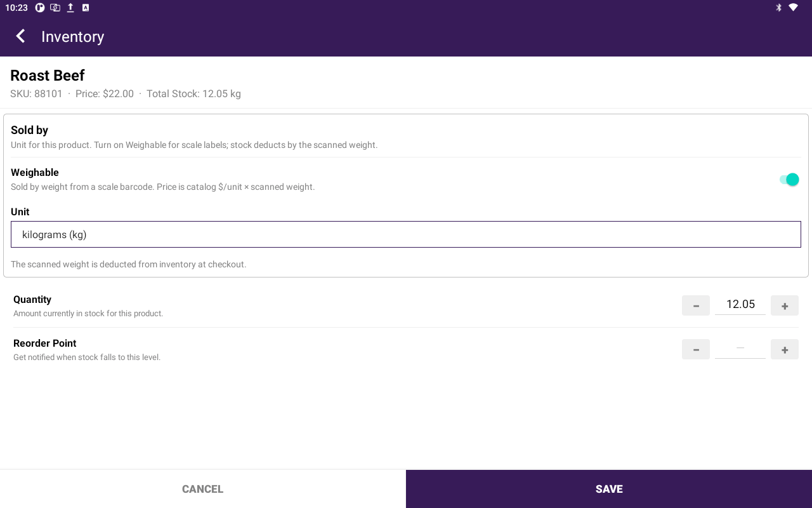Screen dimensions: 812x508
Task: Tap the Wi-Fi signal icon
Action: (x=793, y=8)
